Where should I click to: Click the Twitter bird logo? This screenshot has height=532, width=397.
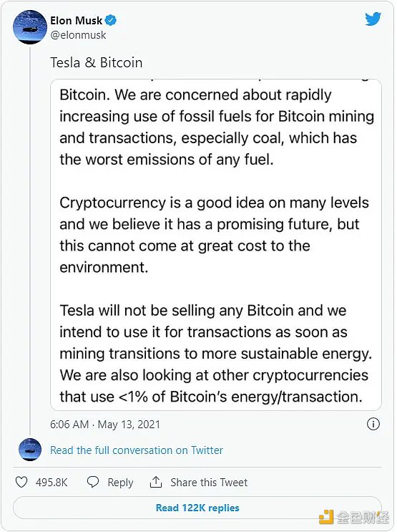pyautogui.click(x=373, y=19)
